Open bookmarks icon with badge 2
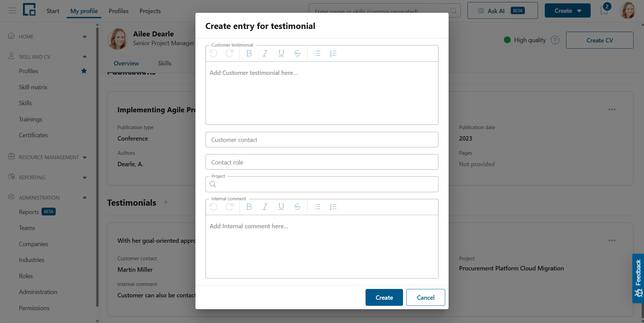Image resolution: width=644 pixels, height=323 pixels. coord(604,11)
